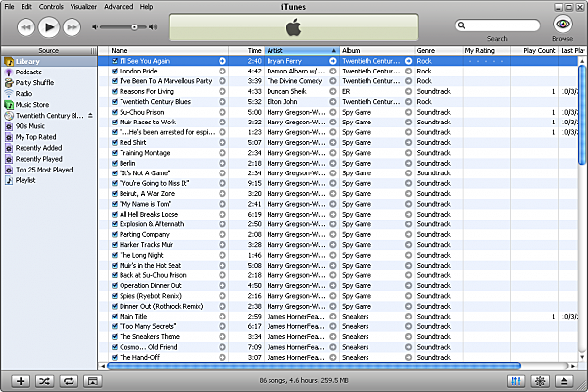
Task: Uncheck Red Shirt song checkbox
Action: tap(115, 142)
